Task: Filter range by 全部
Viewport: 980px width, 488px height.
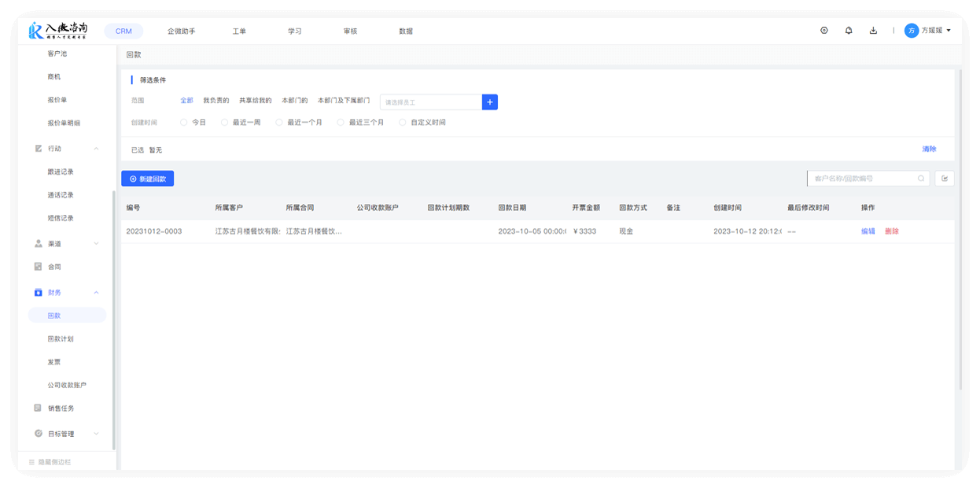Action: tap(186, 101)
